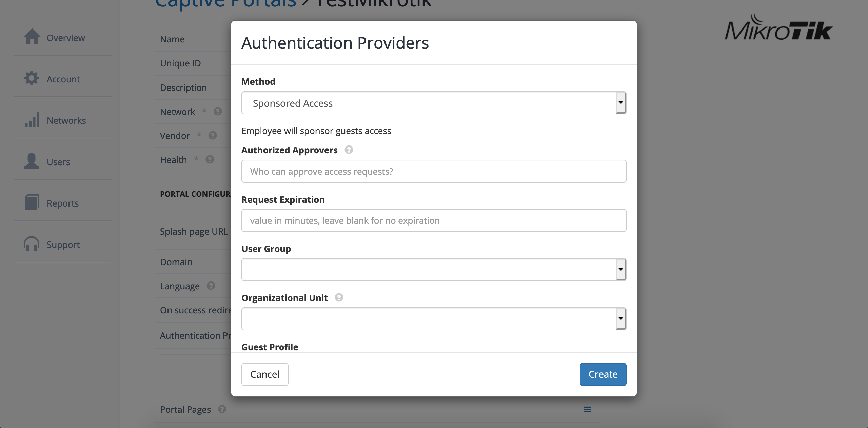This screenshot has width=868, height=428.
Task: Click the help icon next to Organizational Unit
Action: coord(338,298)
